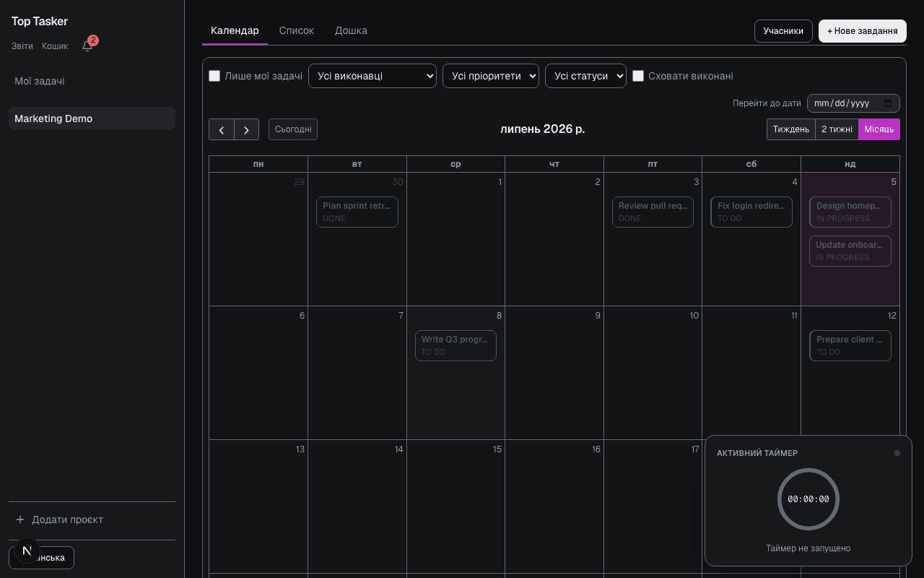
Task: Open the Усі виконавці dropdown
Action: pyautogui.click(x=372, y=76)
